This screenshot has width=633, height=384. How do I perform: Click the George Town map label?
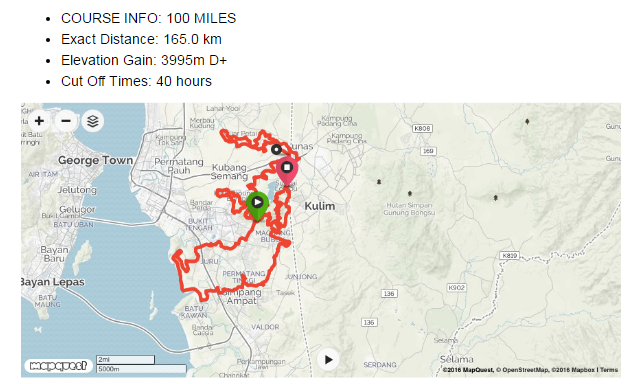(95, 160)
